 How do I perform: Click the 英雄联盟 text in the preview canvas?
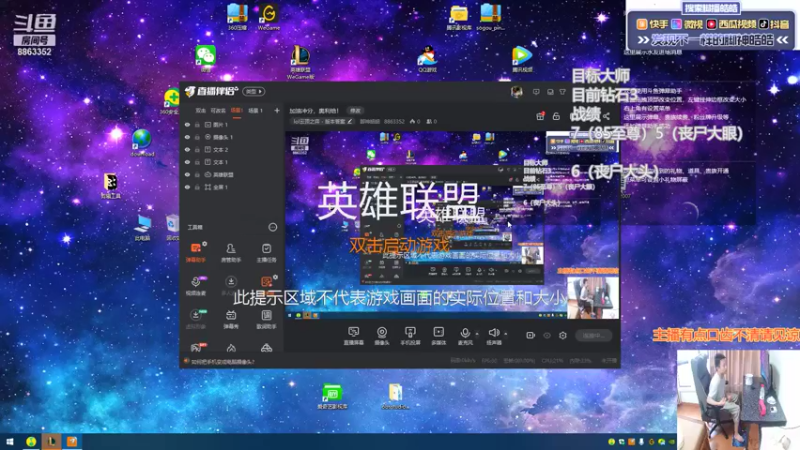click(398, 200)
